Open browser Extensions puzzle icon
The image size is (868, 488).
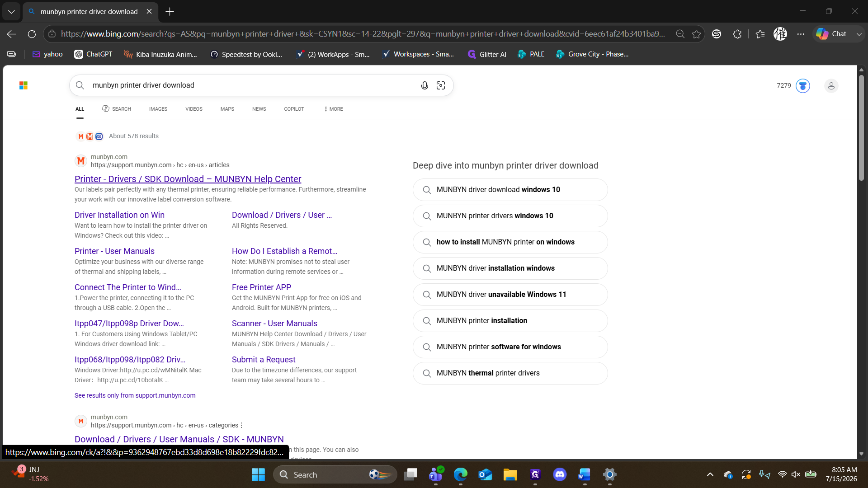pos(737,34)
